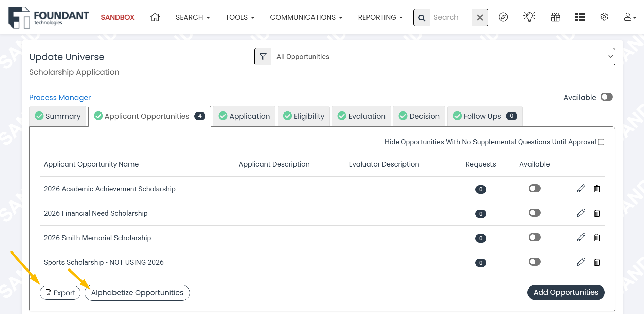Open the All Opportunities filter dropdown
The height and width of the screenshot is (314, 644).
(443, 57)
